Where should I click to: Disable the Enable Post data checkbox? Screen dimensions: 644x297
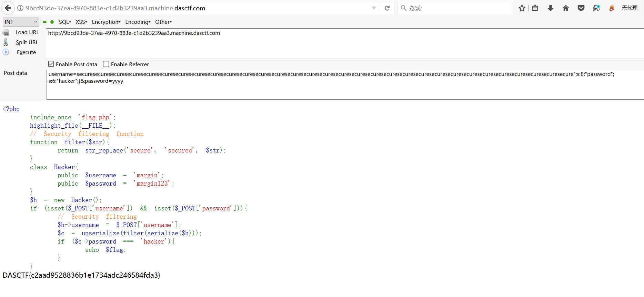[x=51, y=64]
